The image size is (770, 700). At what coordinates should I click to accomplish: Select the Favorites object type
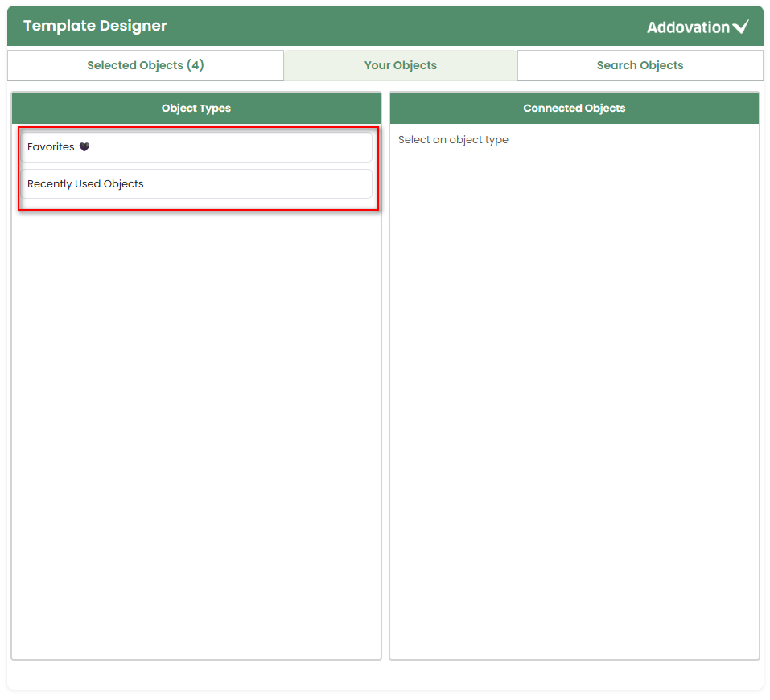point(196,147)
